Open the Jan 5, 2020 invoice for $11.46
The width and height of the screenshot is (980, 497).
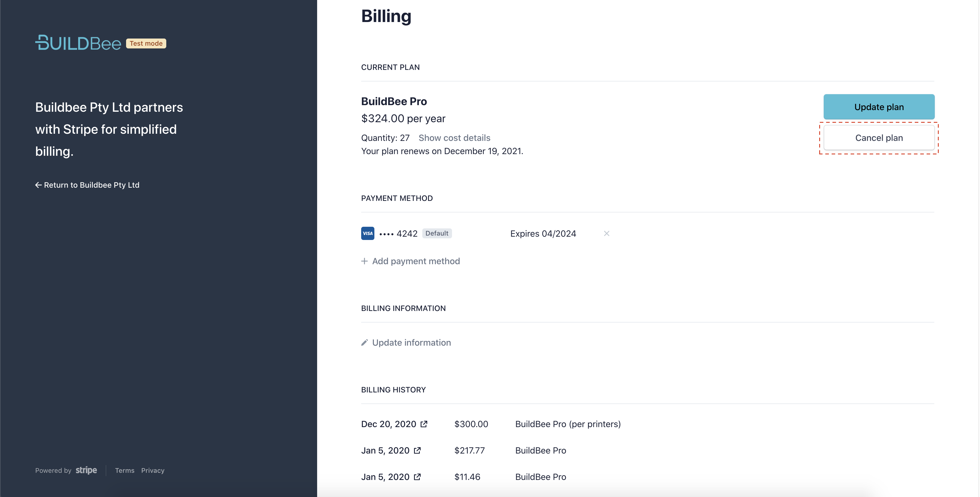(391, 477)
